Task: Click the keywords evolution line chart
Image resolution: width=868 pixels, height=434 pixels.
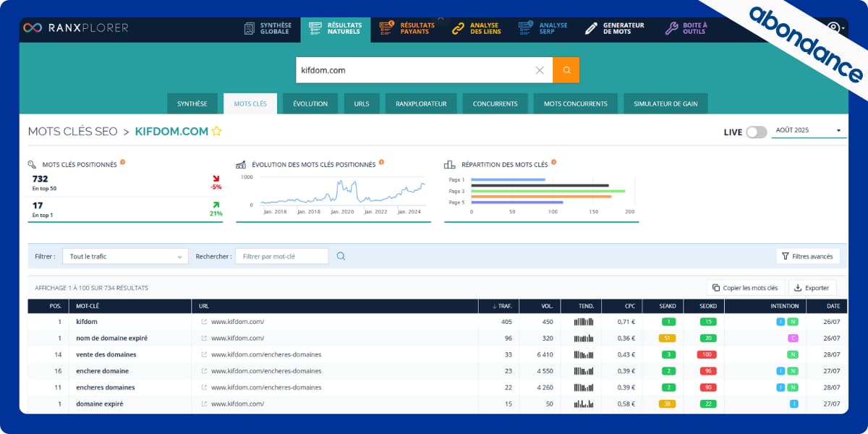Action: coord(341,192)
